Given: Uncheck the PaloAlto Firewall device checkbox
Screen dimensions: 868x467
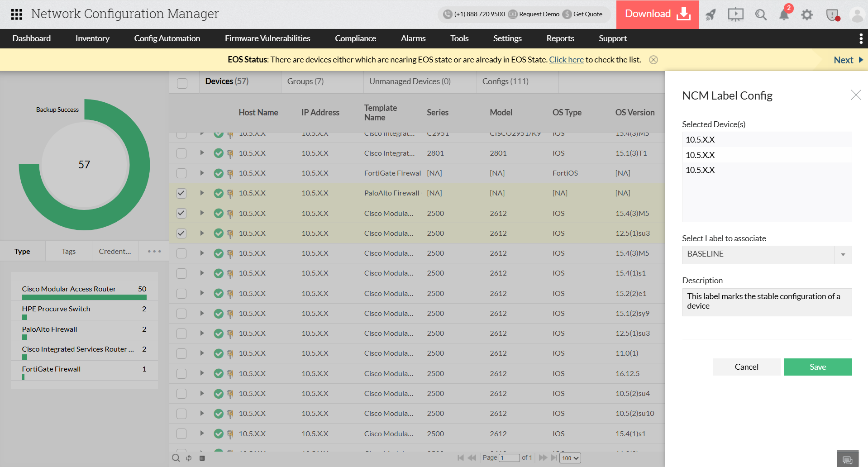Looking at the screenshot, I should tap(181, 193).
